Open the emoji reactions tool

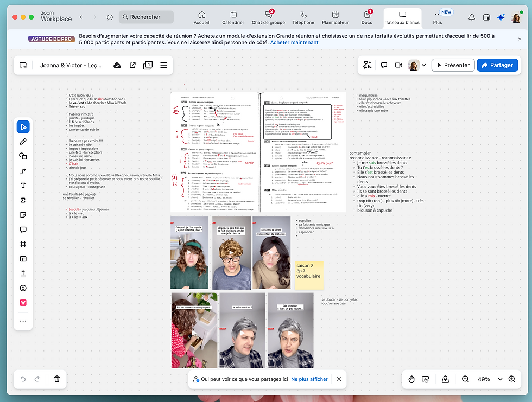pyautogui.click(x=23, y=288)
